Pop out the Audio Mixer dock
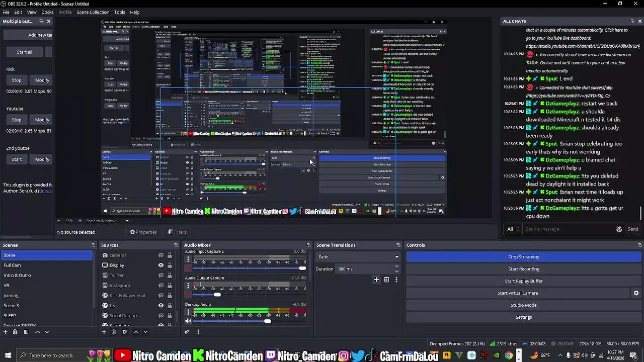644x362 pixels. coord(308,245)
